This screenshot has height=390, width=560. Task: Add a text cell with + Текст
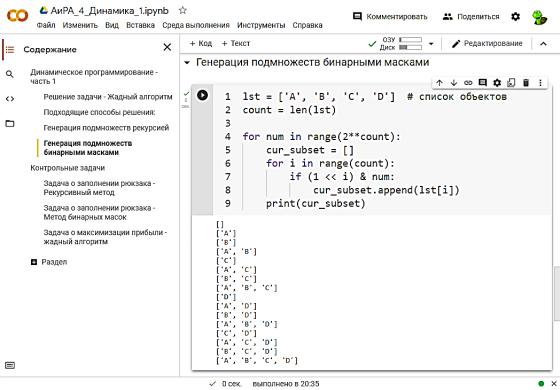[x=236, y=44]
